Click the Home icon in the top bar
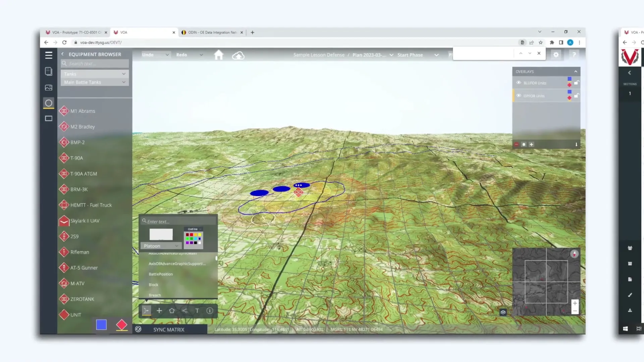This screenshot has width=644, height=362. (x=219, y=55)
